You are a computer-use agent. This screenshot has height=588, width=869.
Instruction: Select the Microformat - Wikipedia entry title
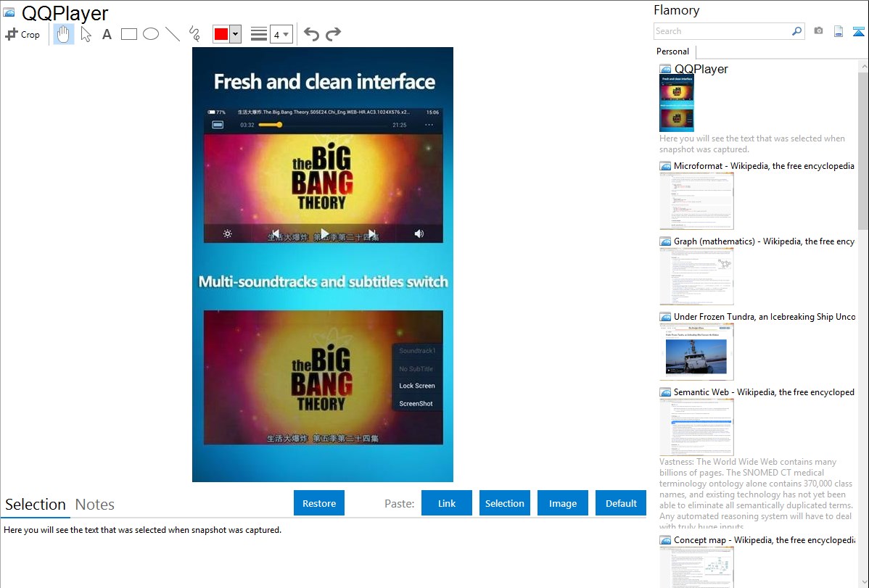coord(764,166)
